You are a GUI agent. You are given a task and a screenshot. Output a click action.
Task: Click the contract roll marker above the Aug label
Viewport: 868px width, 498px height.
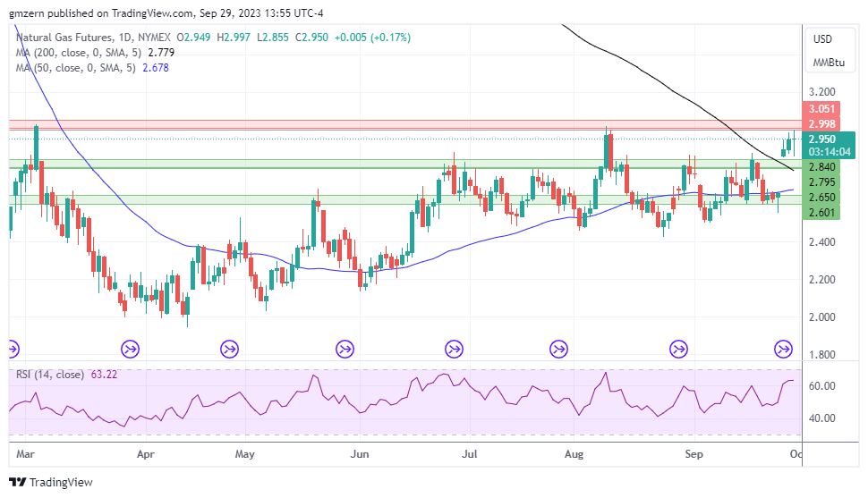(558, 350)
